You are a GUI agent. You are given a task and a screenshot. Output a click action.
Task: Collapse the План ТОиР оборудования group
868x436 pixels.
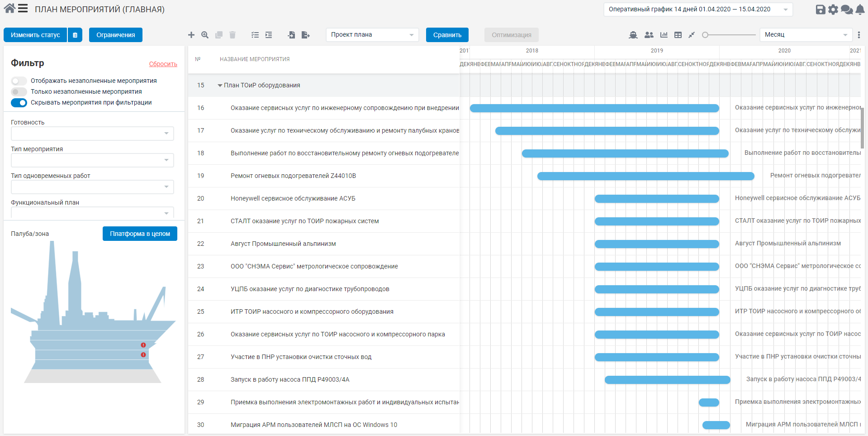point(220,86)
